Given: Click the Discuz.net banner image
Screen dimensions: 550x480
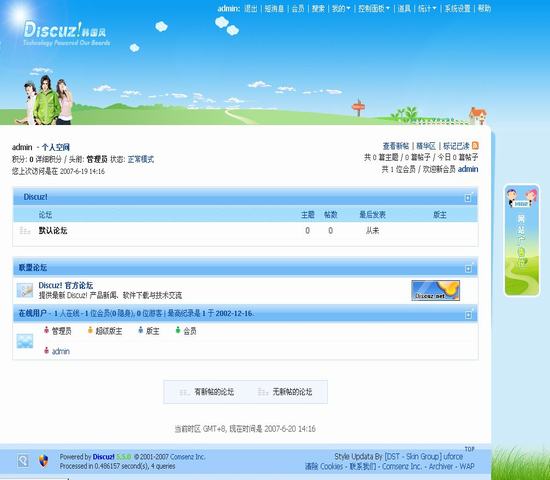Looking at the screenshot, I should coord(435,290).
